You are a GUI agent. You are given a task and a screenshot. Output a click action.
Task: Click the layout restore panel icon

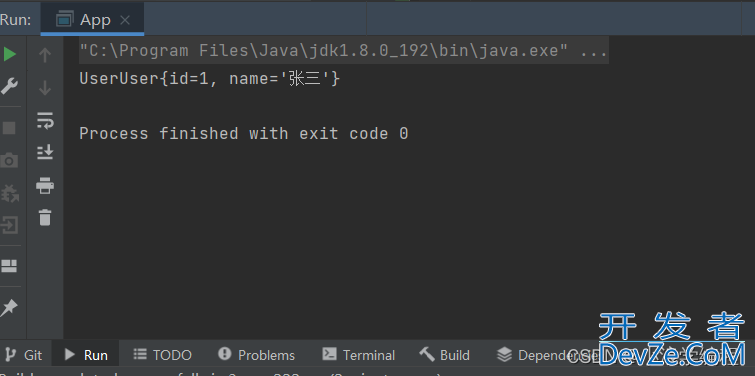coord(9,266)
